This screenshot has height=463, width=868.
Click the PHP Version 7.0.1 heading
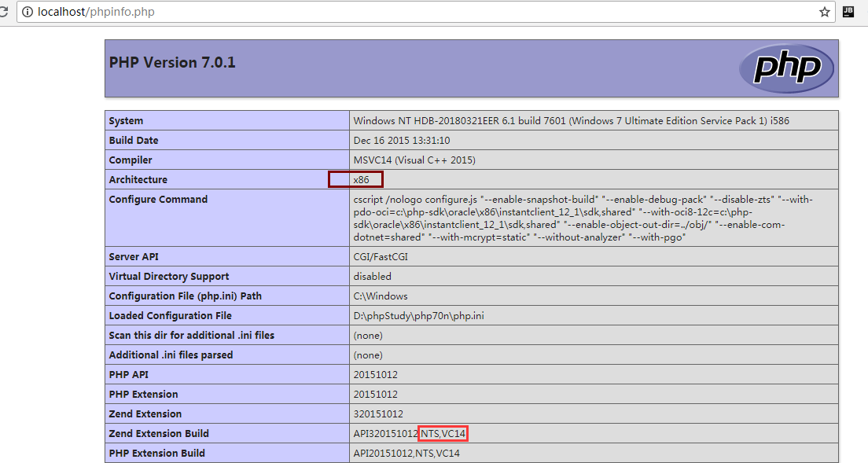coord(172,63)
